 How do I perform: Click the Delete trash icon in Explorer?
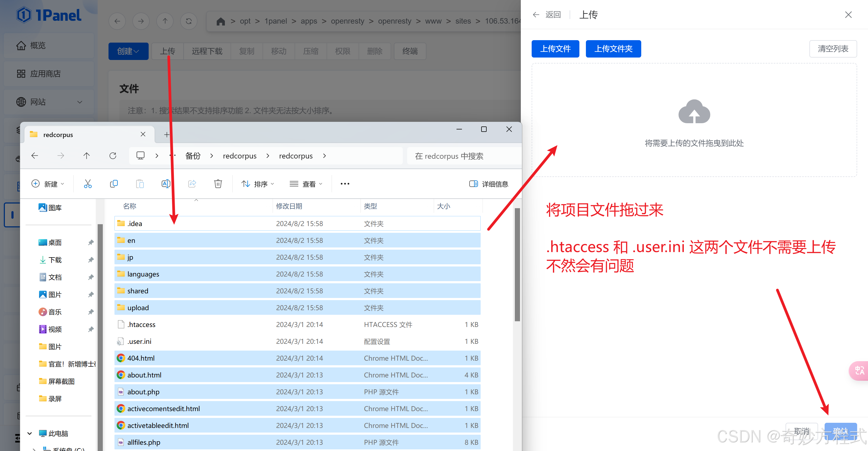[218, 184]
